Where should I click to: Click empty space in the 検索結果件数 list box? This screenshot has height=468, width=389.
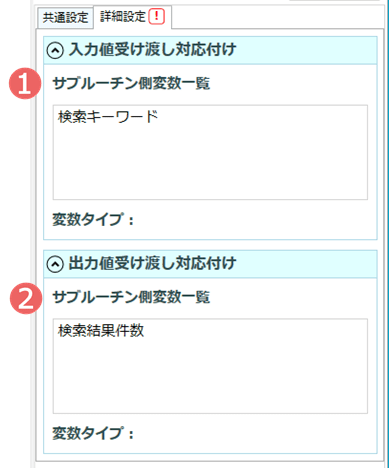[210, 377]
